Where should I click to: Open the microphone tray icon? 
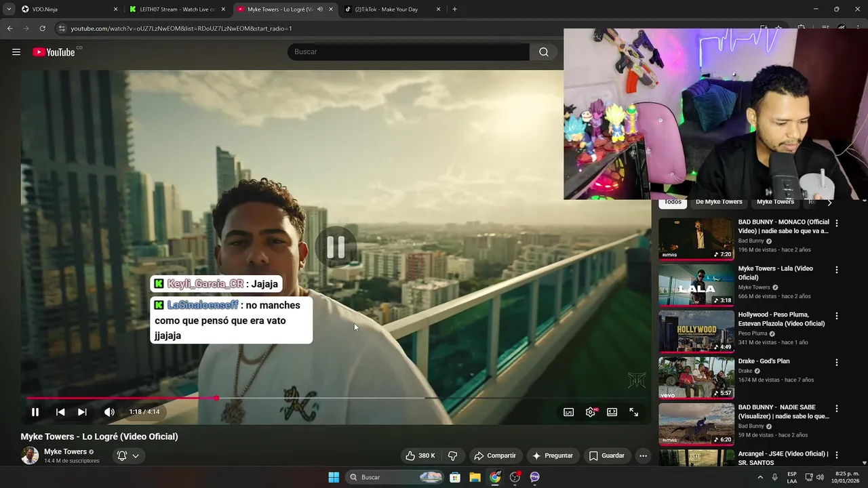775,477
